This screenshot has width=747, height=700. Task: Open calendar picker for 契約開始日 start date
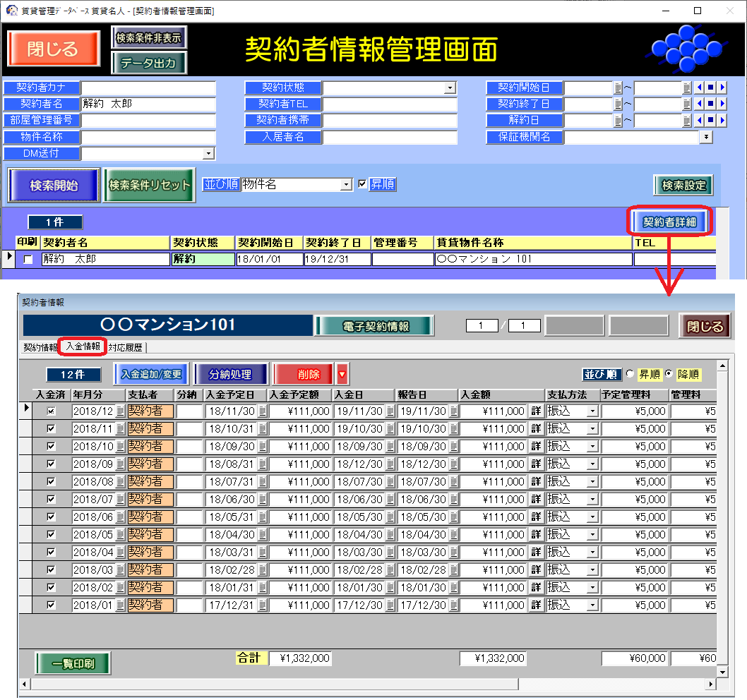click(x=618, y=88)
